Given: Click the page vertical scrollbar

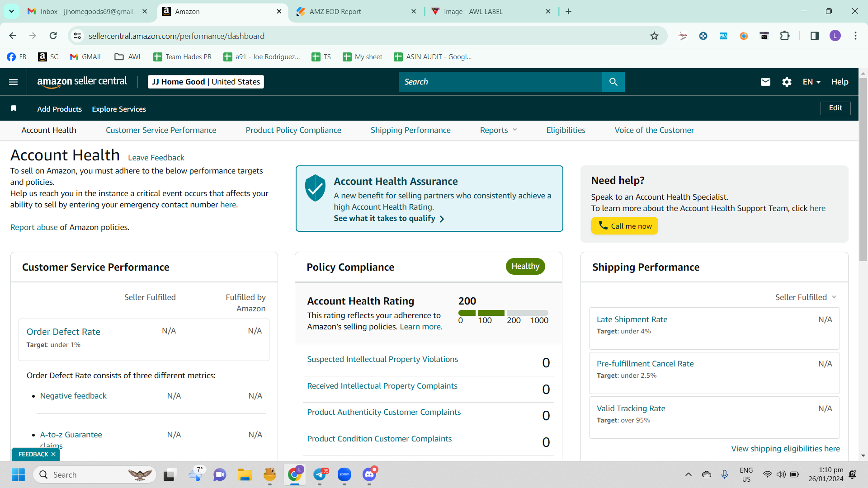Looking at the screenshot, I should pos(863,169).
